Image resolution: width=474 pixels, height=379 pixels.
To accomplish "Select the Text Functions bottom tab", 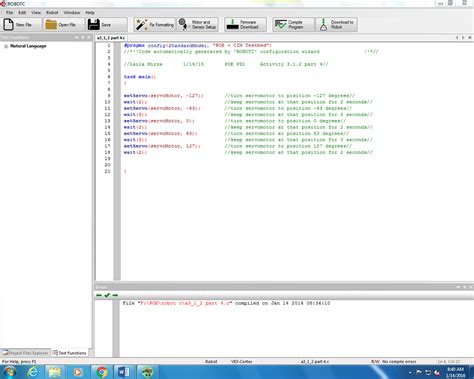I will pos(69,353).
